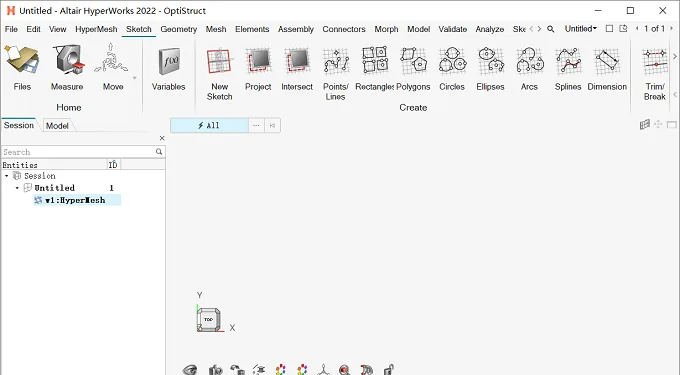Collapse the Session tree node
Viewport: 680px width, 375px height.
(x=7, y=176)
